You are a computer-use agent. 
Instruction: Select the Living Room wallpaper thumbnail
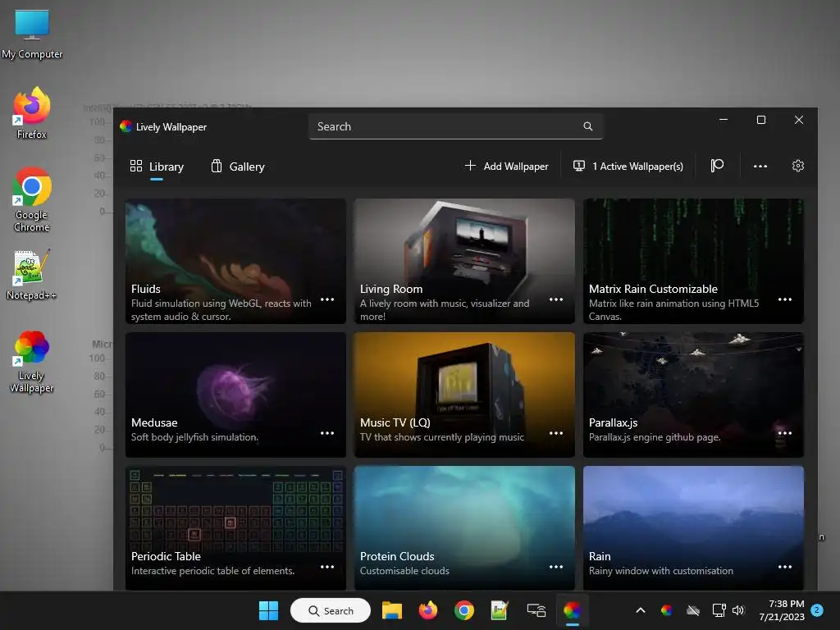[x=464, y=261]
